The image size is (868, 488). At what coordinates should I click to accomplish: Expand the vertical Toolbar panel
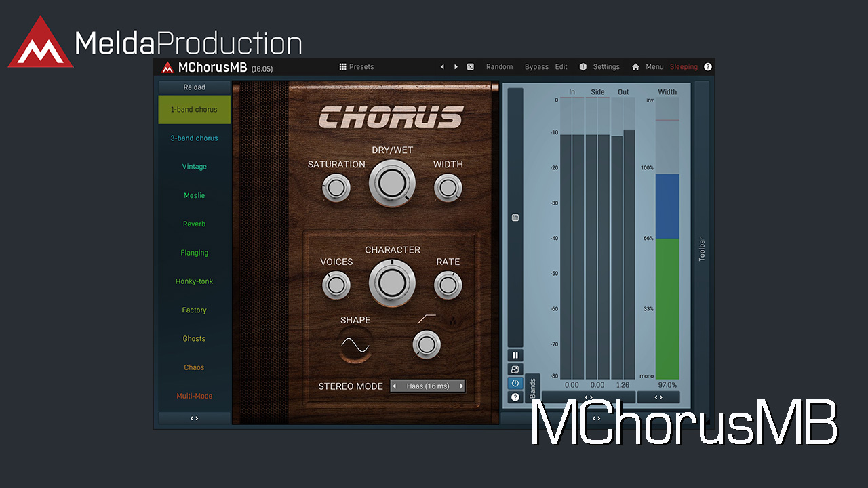click(x=702, y=249)
